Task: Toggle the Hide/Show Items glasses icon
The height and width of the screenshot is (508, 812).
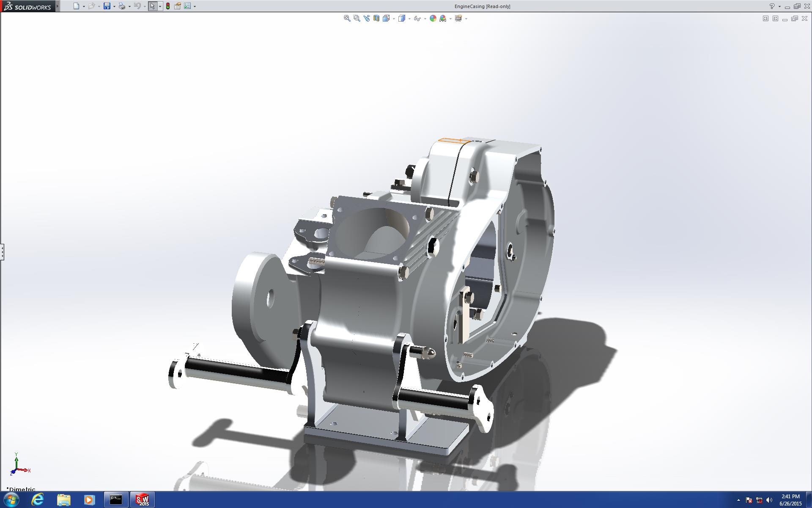Action: click(417, 18)
